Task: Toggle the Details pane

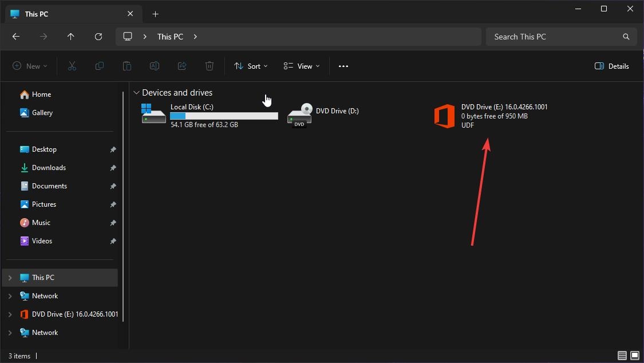Action: (611, 66)
